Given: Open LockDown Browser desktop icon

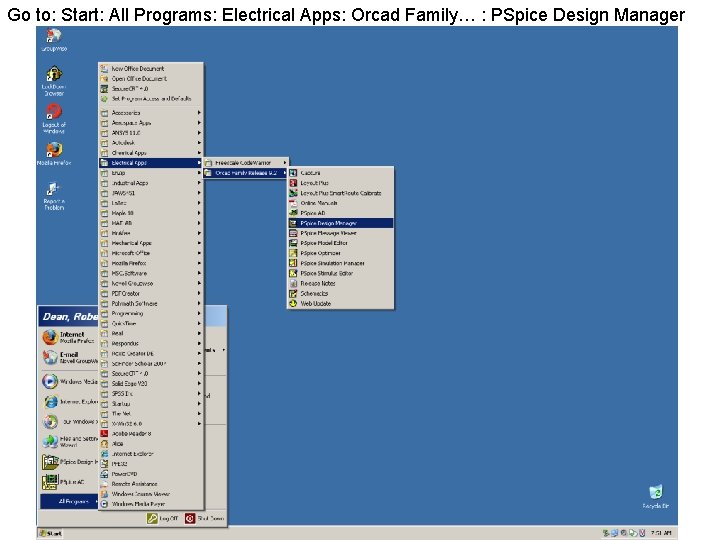Looking at the screenshot, I should coord(54,81).
